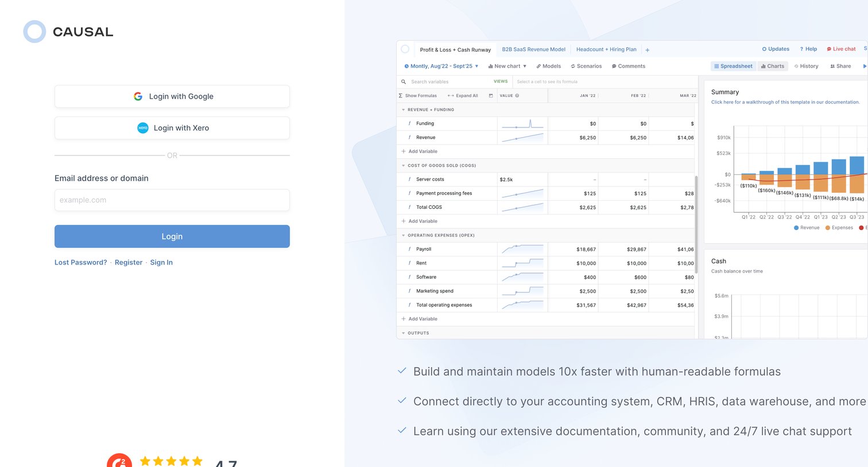Click the blue Login button
The image size is (868, 467).
(172, 236)
